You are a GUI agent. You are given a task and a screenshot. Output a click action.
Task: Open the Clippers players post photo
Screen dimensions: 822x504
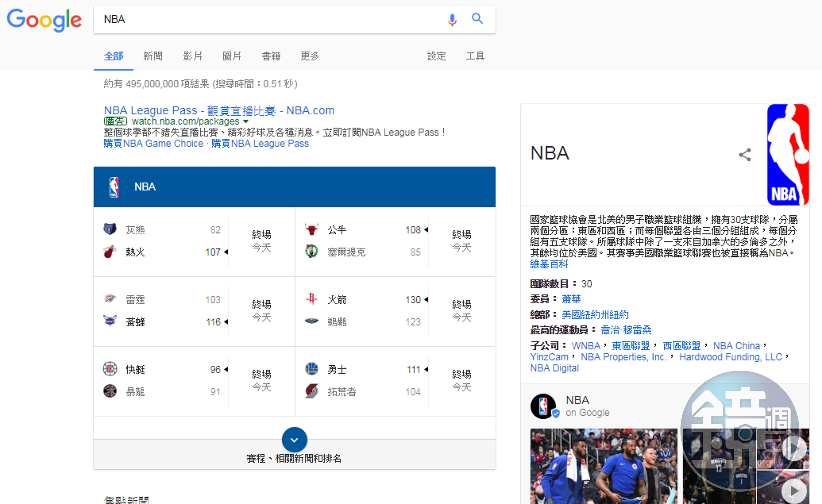click(604, 466)
